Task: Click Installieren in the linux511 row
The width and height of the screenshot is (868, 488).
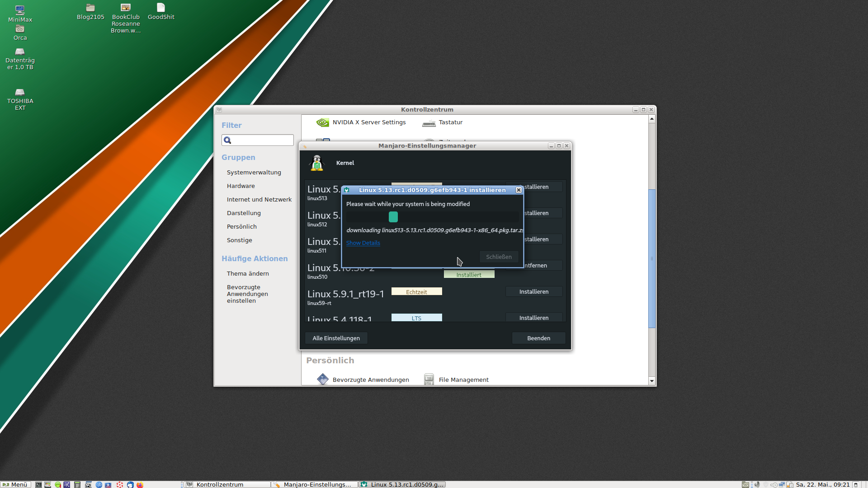Action: [544, 239]
